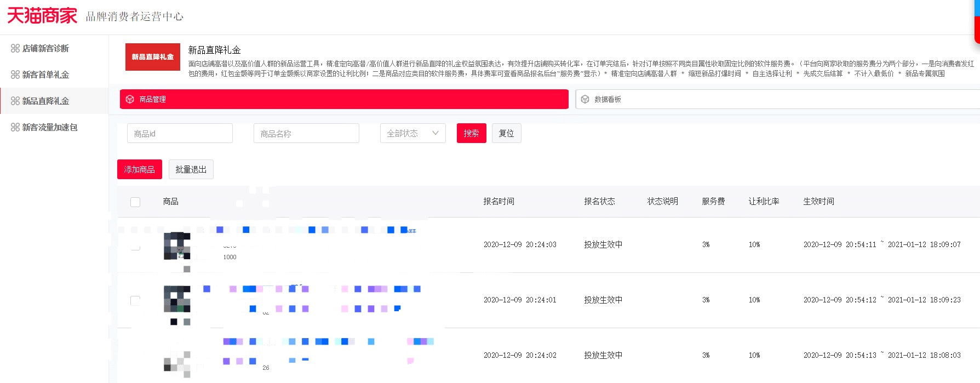The width and height of the screenshot is (980, 383).
Task: Check the first product row checkbox
Action: pos(135,245)
